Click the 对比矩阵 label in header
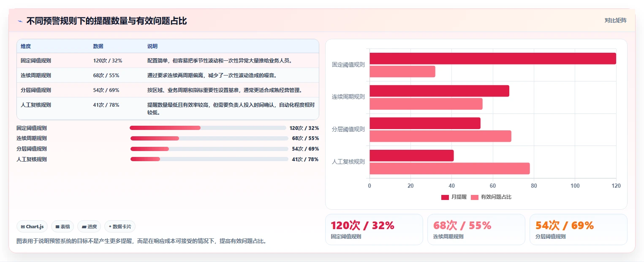The image size is (644, 262). point(616,20)
